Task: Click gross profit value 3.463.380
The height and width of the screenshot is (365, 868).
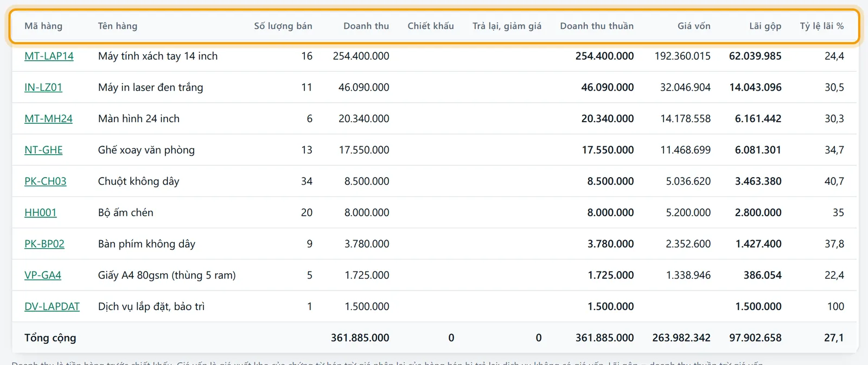Action: click(x=758, y=181)
